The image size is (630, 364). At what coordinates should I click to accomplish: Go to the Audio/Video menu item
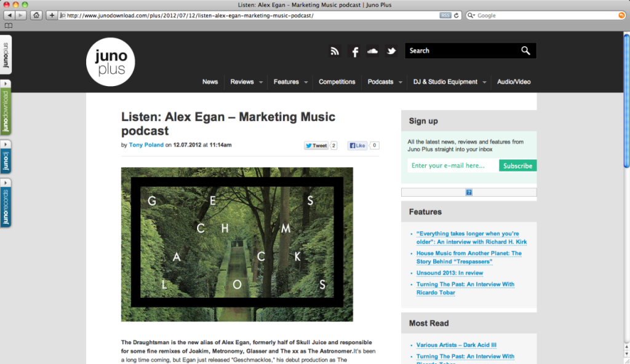coord(514,82)
